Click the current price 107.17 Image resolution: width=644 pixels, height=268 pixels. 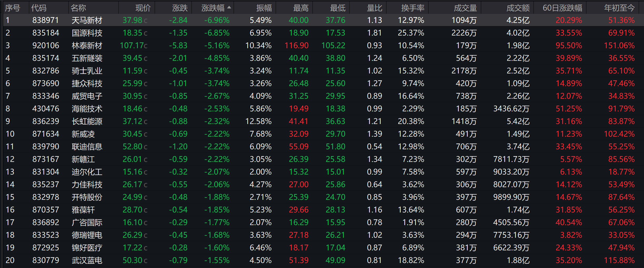131,46
